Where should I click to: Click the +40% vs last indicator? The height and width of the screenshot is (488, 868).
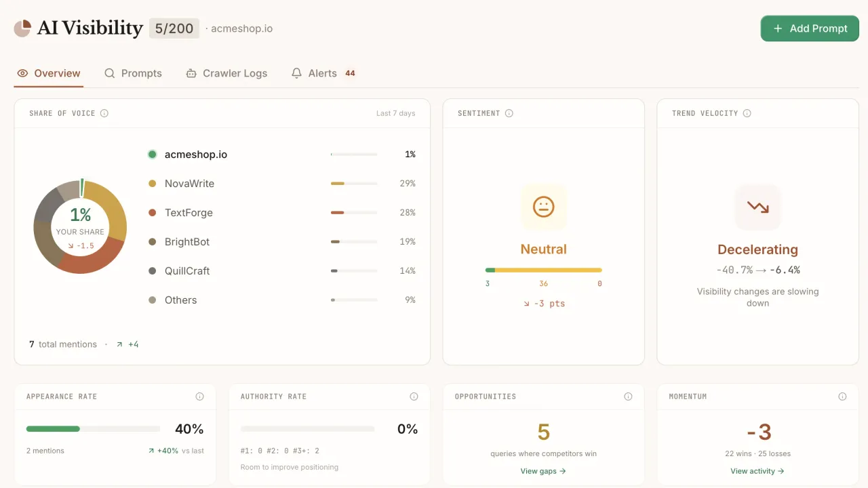176,451
